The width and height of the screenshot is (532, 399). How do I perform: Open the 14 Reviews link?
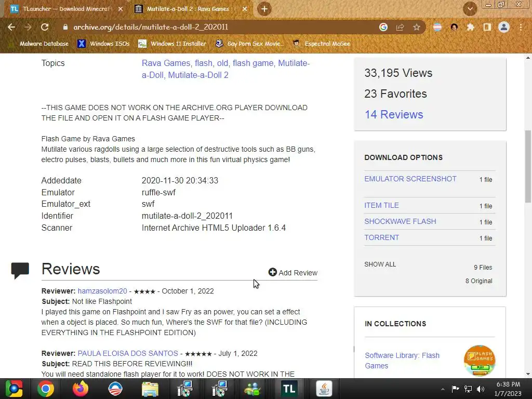point(394,115)
